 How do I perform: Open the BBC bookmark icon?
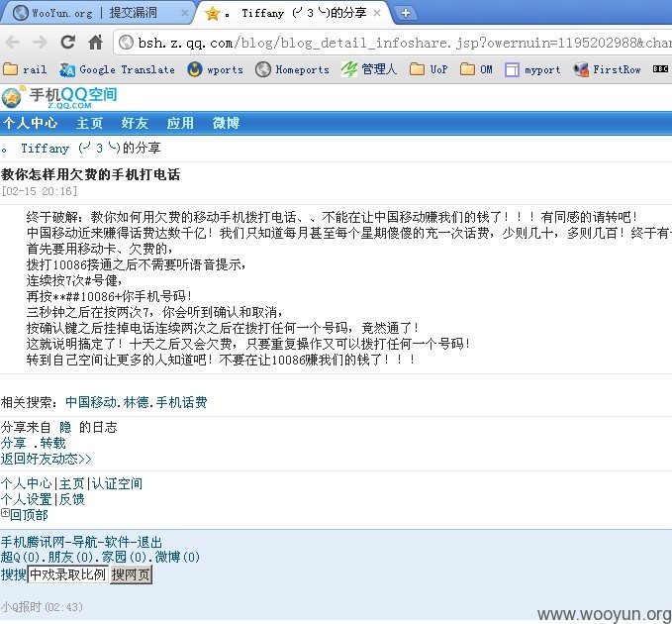660,69
